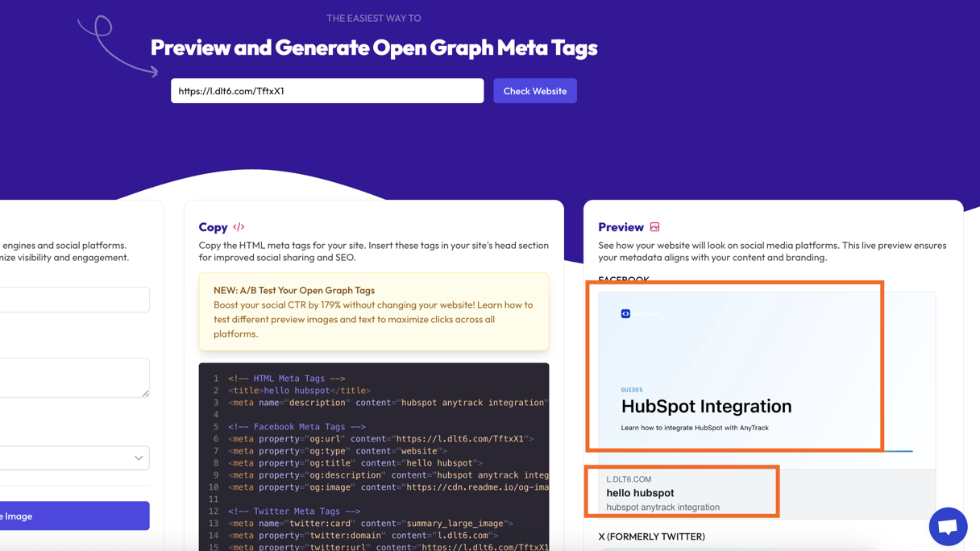This screenshot has width=980, height=551.
Task: Click the AnyTrack logo in preview image
Action: [640, 313]
